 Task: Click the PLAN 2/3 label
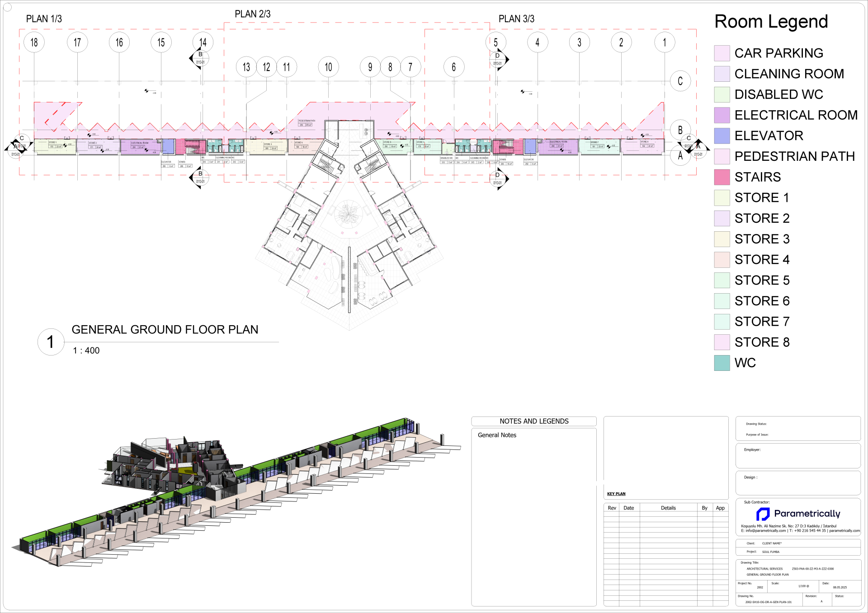[x=253, y=14]
